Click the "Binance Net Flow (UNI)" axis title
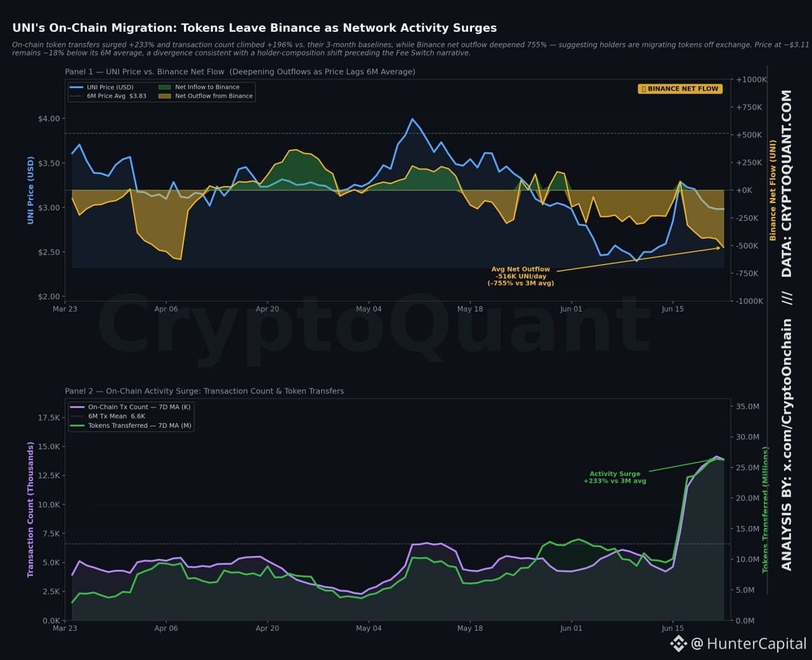Image resolution: width=812 pixels, height=660 pixels. click(x=773, y=190)
